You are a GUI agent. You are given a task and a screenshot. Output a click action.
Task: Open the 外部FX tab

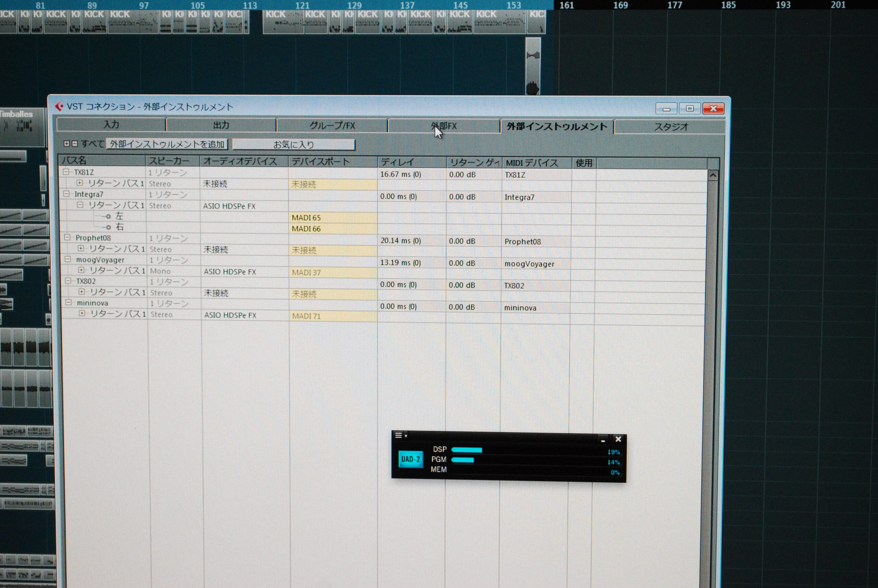pos(444,126)
